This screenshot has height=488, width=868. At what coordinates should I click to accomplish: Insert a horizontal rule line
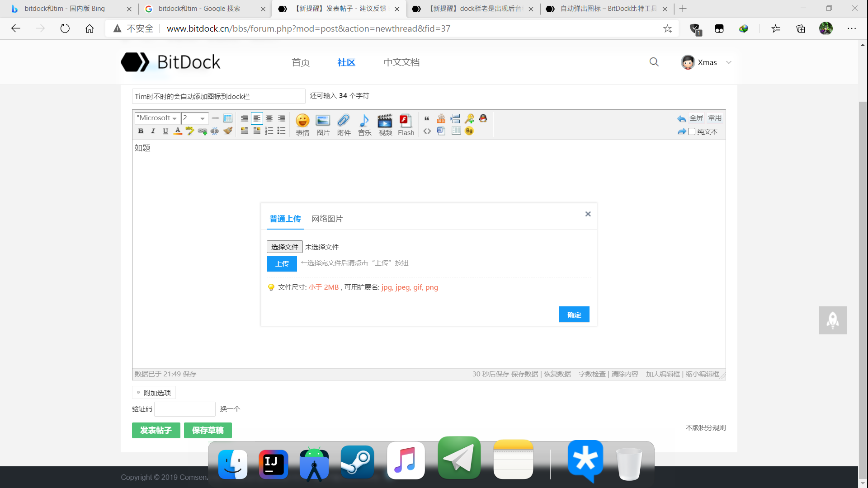[215, 118]
